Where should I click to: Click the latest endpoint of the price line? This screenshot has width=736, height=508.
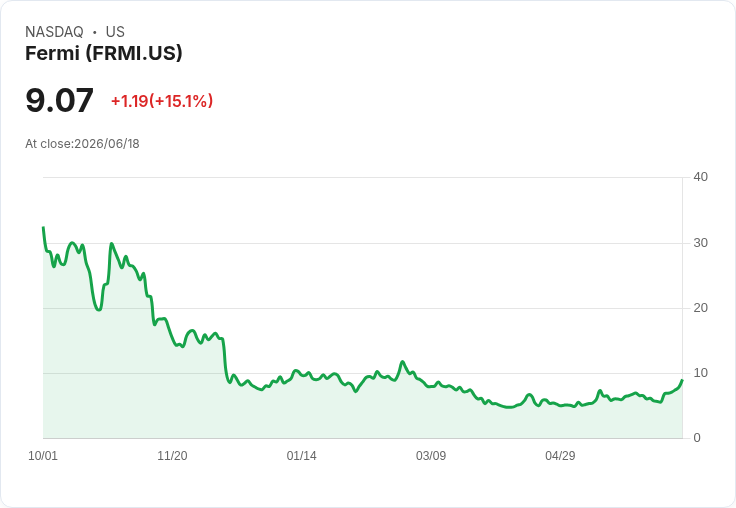point(682,380)
